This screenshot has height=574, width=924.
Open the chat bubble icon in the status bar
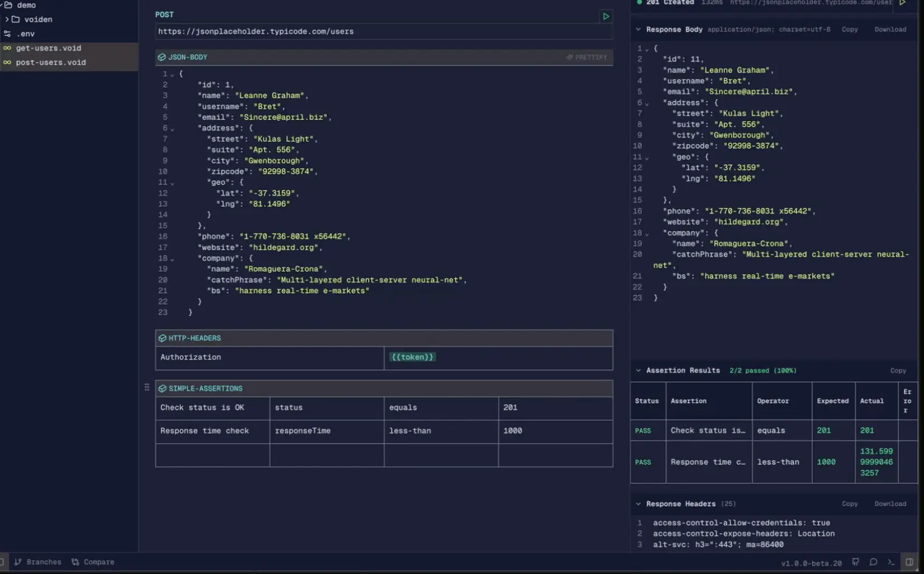tap(873, 562)
